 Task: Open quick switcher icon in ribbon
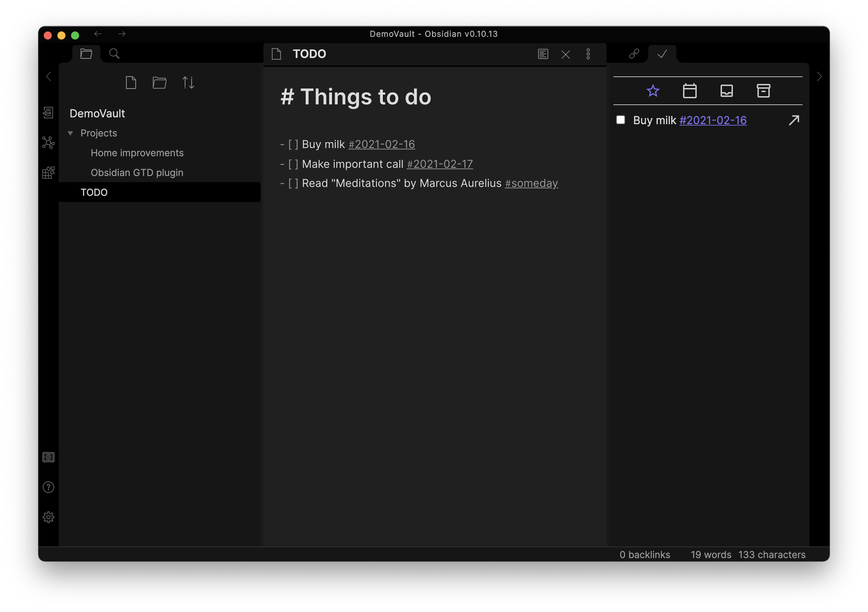point(48,113)
